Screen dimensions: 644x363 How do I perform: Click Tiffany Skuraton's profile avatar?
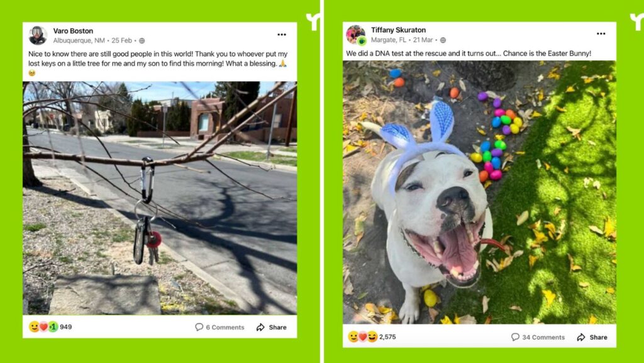(356, 35)
